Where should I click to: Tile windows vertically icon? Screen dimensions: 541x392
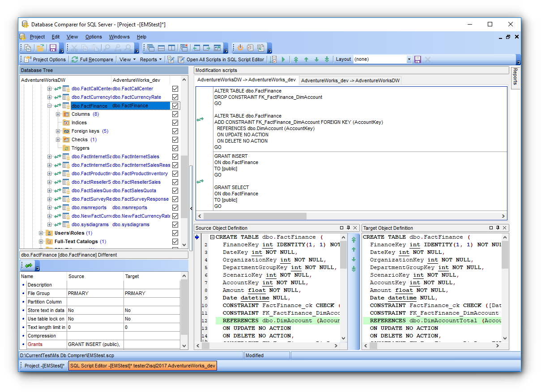[172, 48]
